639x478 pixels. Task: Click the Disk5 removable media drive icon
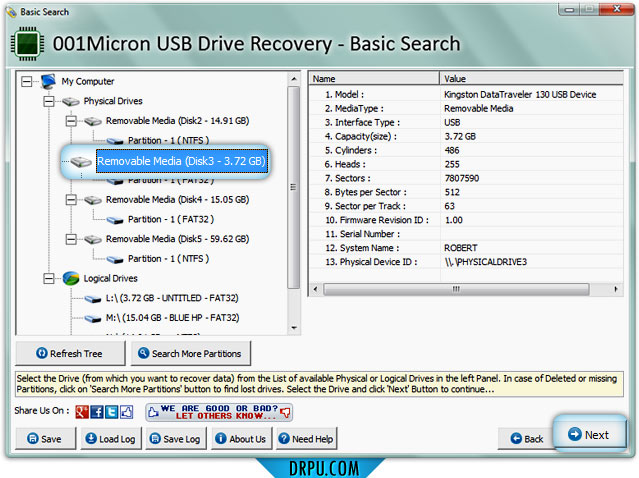(93, 239)
